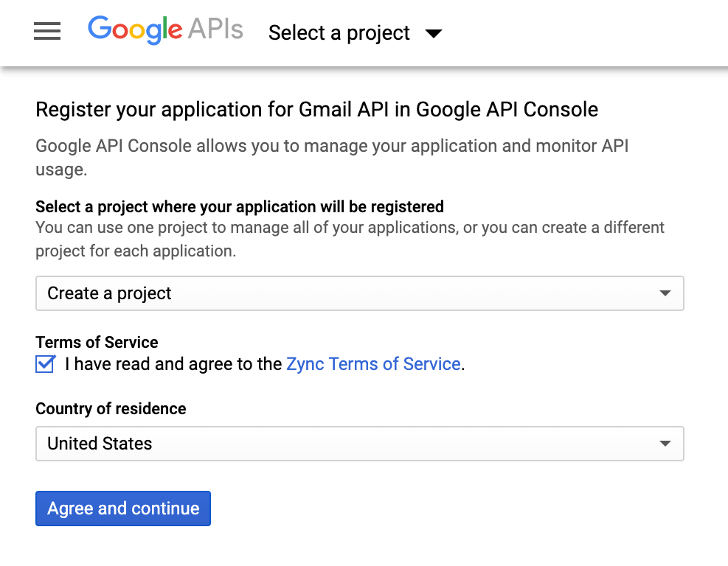The height and width of the screenshot is (566, 728).
Task: Open the hamburger navigation menu
Action: point(47,32)
